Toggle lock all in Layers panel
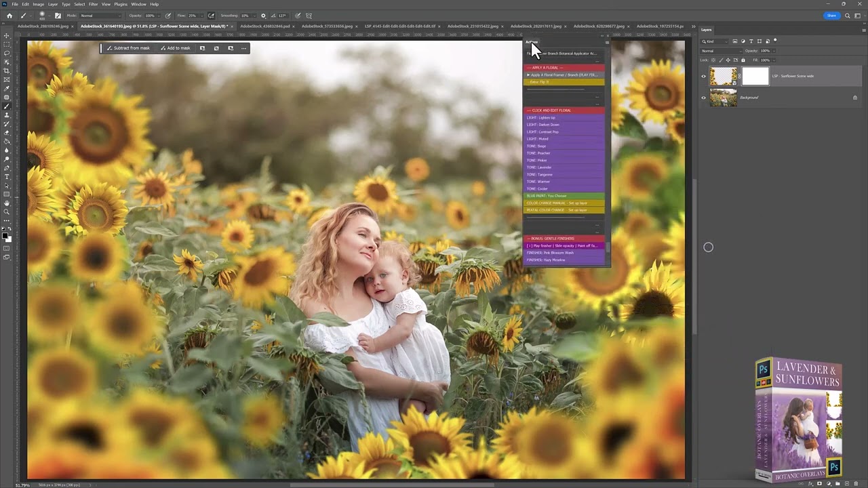868x488 pixels. tap(744, 60)
